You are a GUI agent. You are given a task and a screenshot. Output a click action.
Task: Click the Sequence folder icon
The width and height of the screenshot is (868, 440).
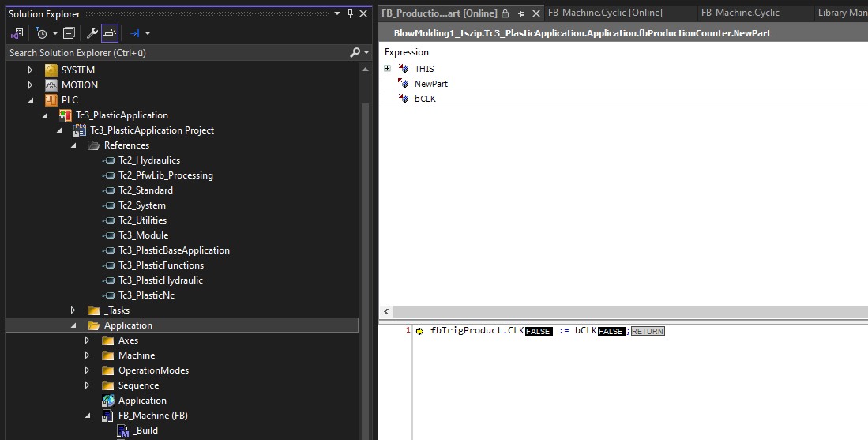[108, 385]
